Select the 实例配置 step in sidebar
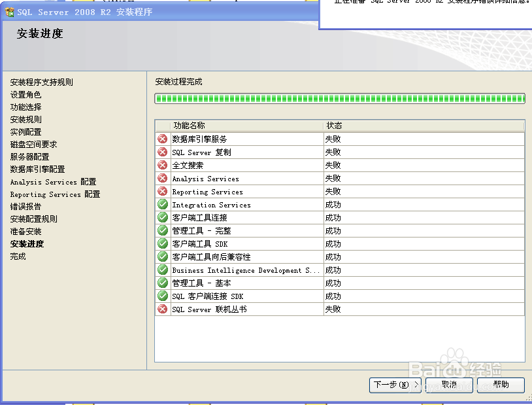 (25, 132)
